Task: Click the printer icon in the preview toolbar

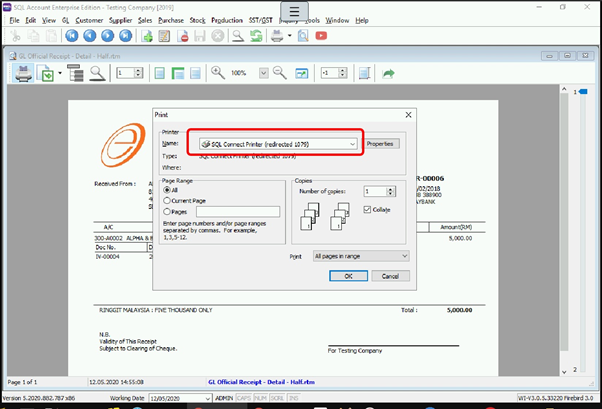Action: coord(23,74)
